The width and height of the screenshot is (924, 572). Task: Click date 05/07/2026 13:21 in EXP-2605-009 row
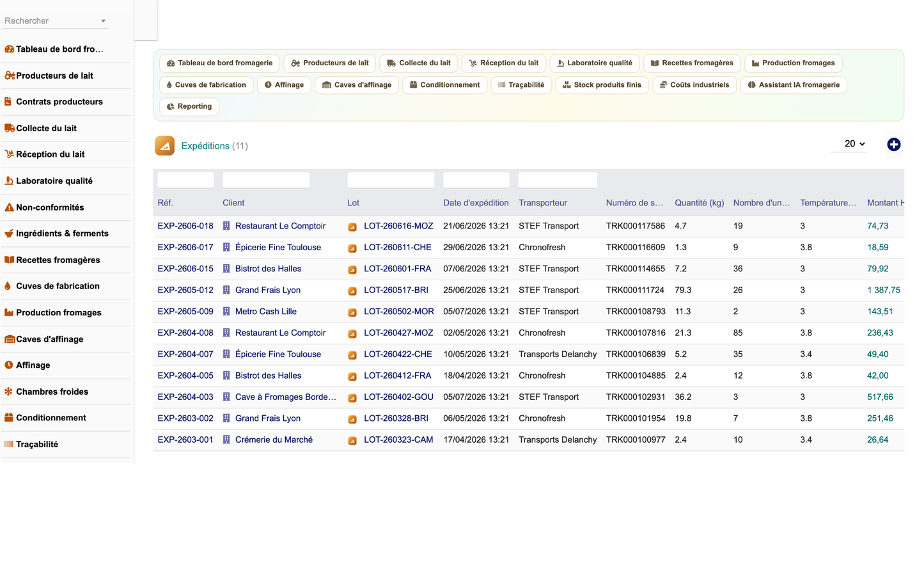[x=476, y=312]
